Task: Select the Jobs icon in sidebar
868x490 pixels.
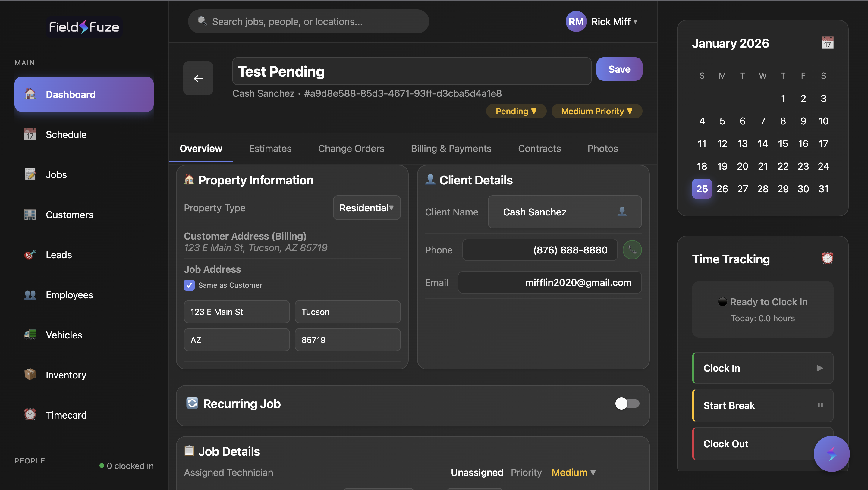Action: pos(30,174)
